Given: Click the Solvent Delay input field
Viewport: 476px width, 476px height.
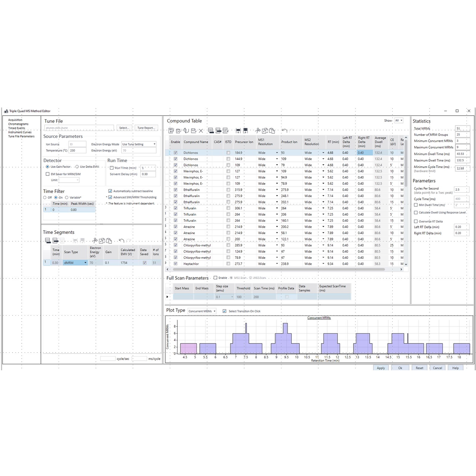Looking at the screenshot, I should point(148,174).
